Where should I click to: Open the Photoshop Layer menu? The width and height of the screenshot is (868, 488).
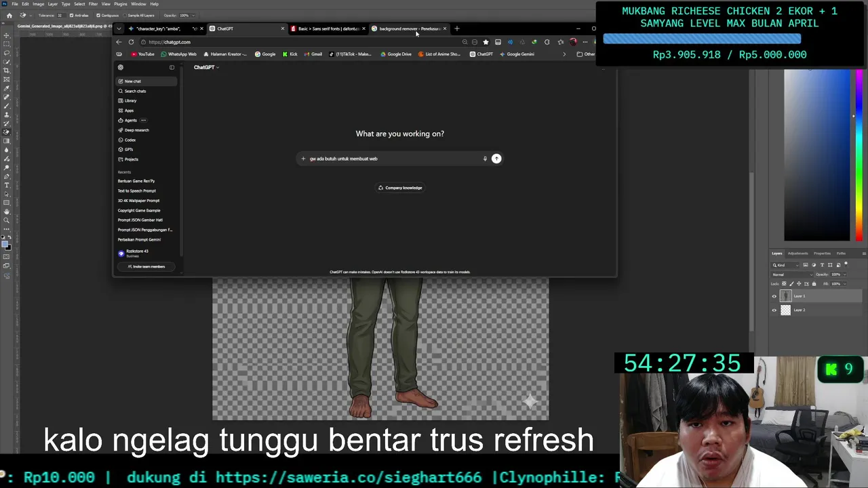click(x=53, y=4)
